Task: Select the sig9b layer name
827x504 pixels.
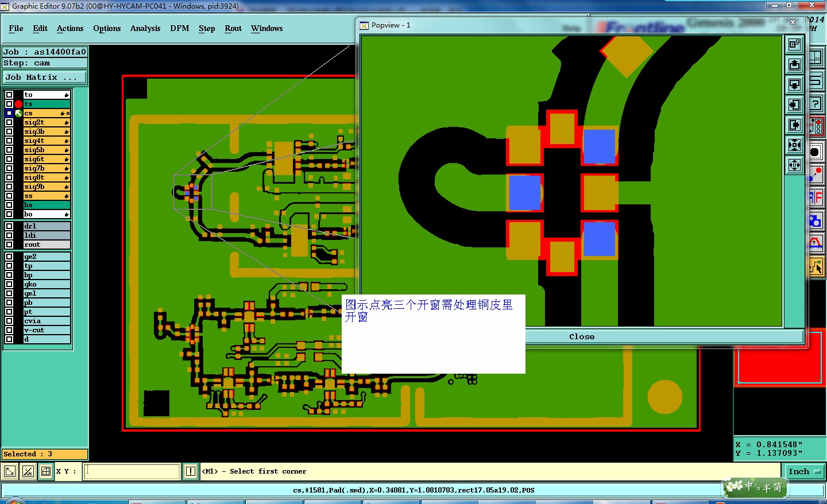Action: pos(47,187)
